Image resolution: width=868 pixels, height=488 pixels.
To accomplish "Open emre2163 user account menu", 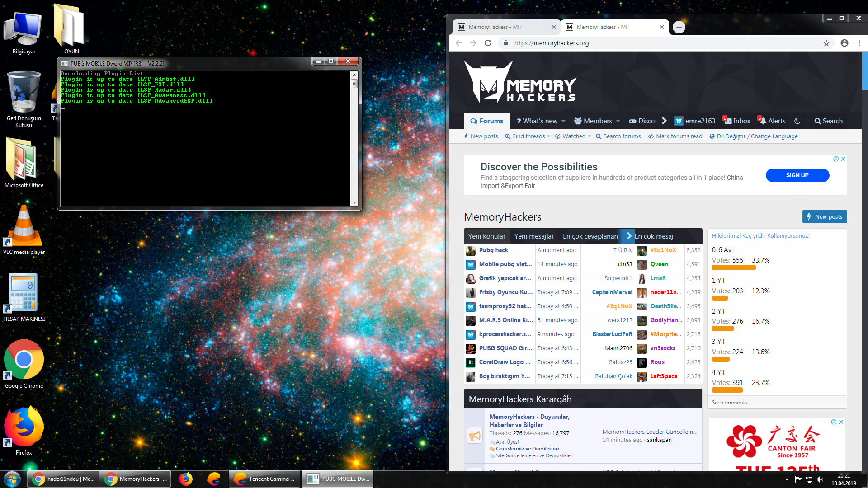I will 695,121.
